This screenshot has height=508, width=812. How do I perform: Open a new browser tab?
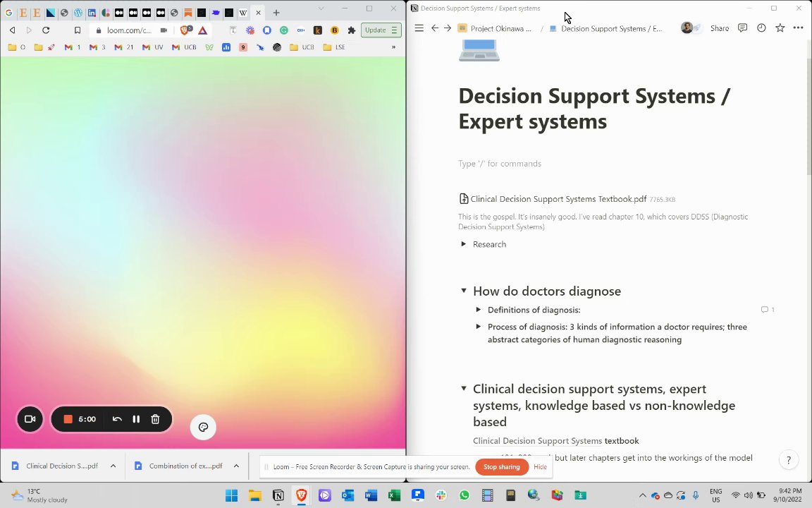point(276,13)
